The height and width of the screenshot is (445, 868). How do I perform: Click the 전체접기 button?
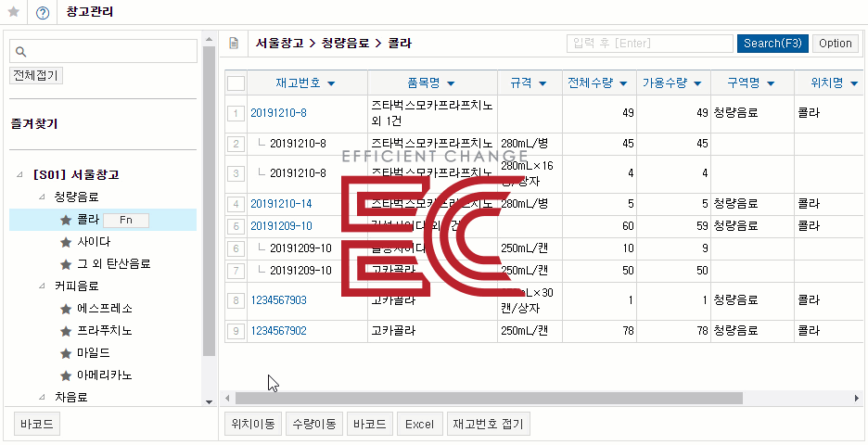coord(36,75)
